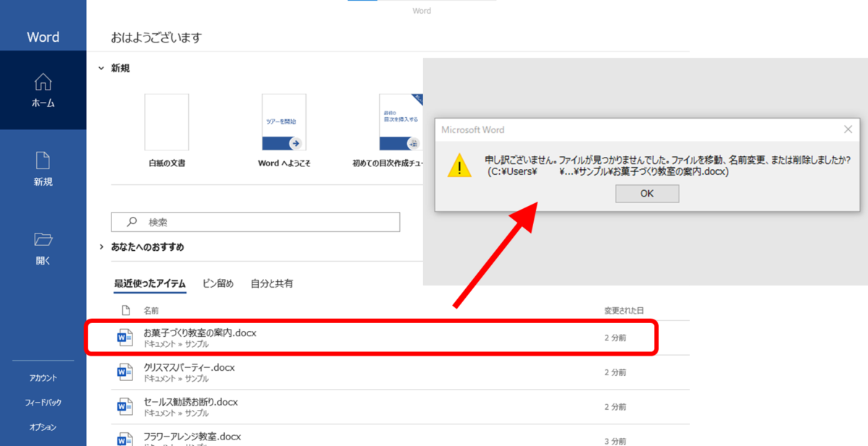Screen dimensions: 868x446
Task: Click the Word icon of クリスマスパーティー.docx
Action: (125, 372)
